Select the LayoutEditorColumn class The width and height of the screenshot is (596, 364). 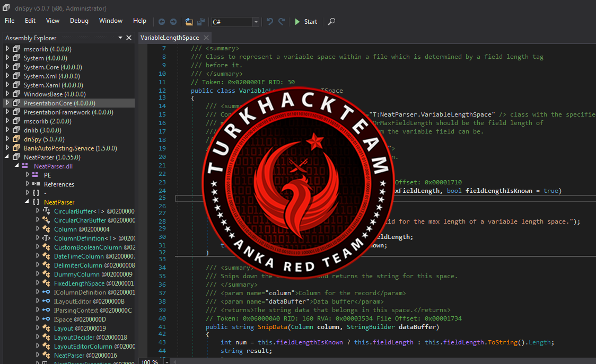(94, 346)
